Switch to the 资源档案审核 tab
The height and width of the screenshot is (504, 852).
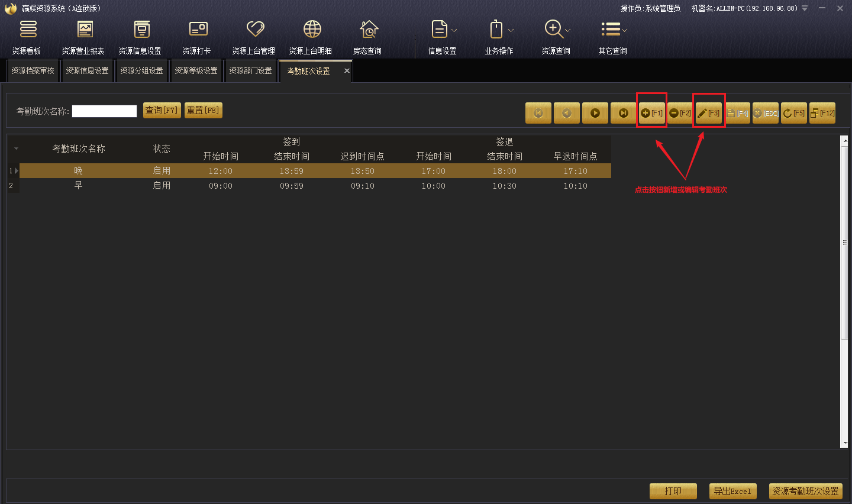[33, 71]
